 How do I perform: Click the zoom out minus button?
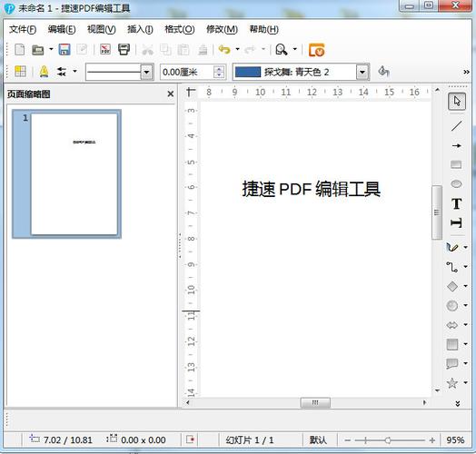tap(348, 440)
